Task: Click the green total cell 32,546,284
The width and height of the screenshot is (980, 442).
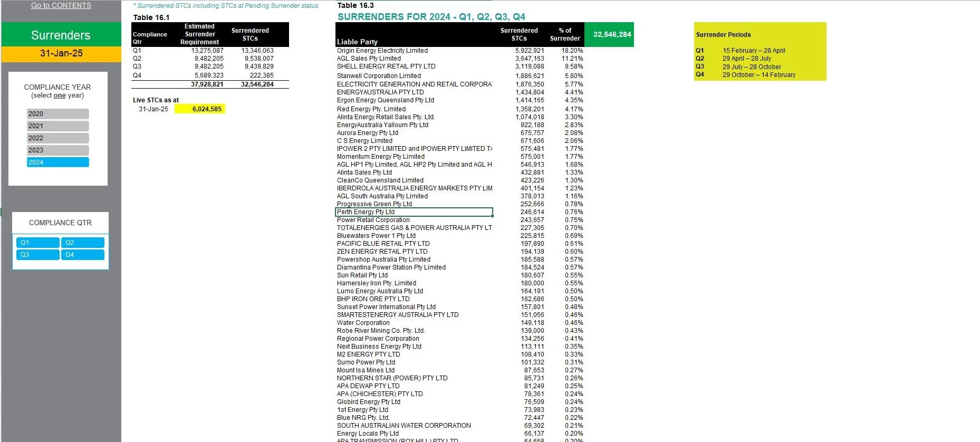Action: [x=609, y=34]
